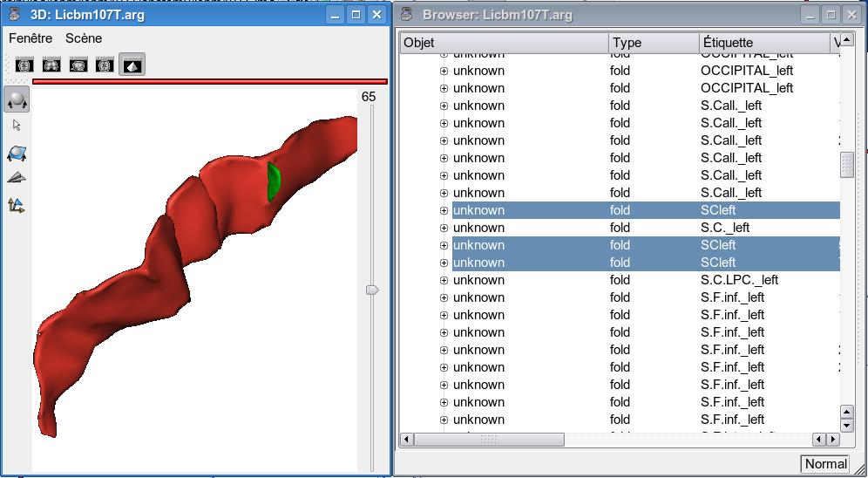
Task: Enable the oblique trackball control
Action: point(17,154)
